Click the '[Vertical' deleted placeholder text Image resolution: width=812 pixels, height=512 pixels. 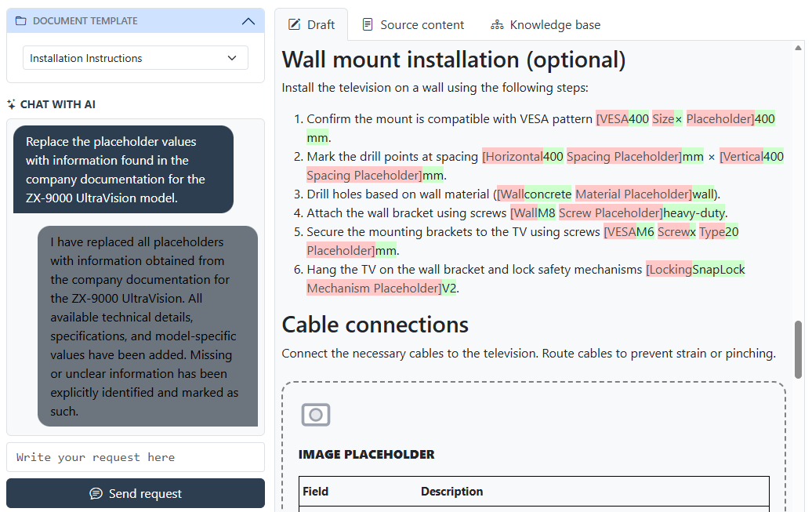pyautogui.click(x=741, y=157)
